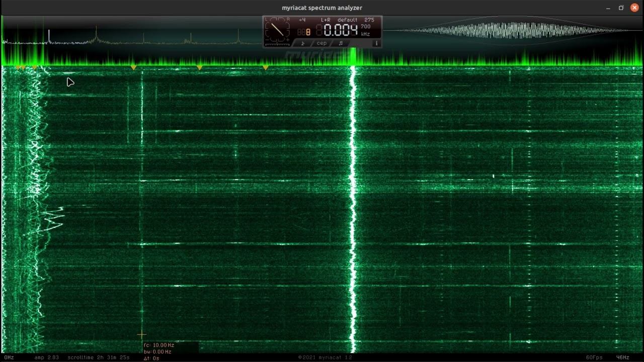The height and width of the screenshot is (362, 644).
Task: Click the orange crosshair cursor on spectrogram
Action: pos(141,335)
